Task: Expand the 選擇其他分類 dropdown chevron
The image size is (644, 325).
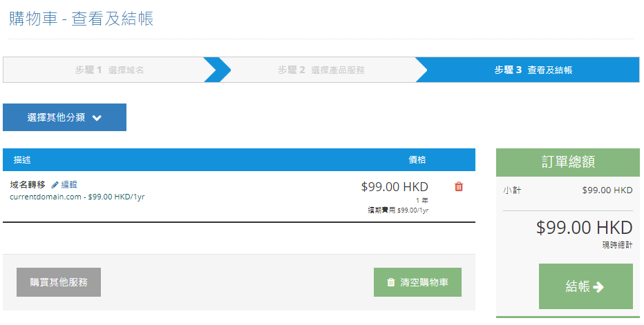Action: (97, 118)
